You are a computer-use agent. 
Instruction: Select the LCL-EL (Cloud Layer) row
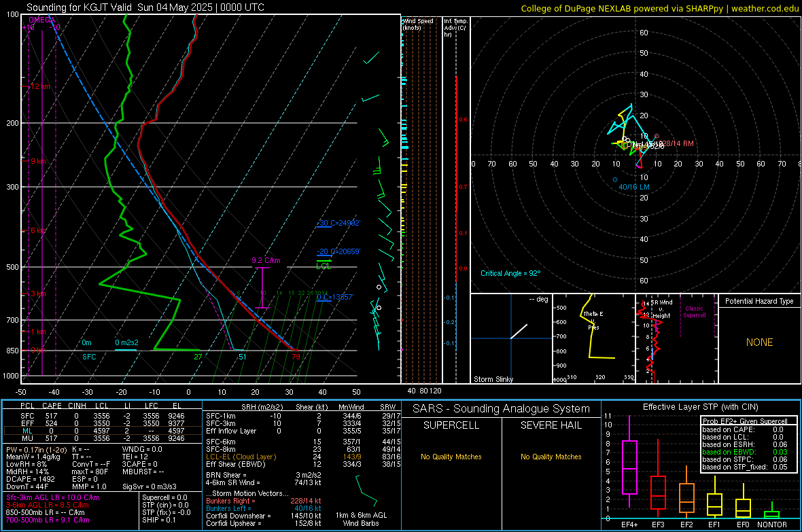tap(304, 457)
